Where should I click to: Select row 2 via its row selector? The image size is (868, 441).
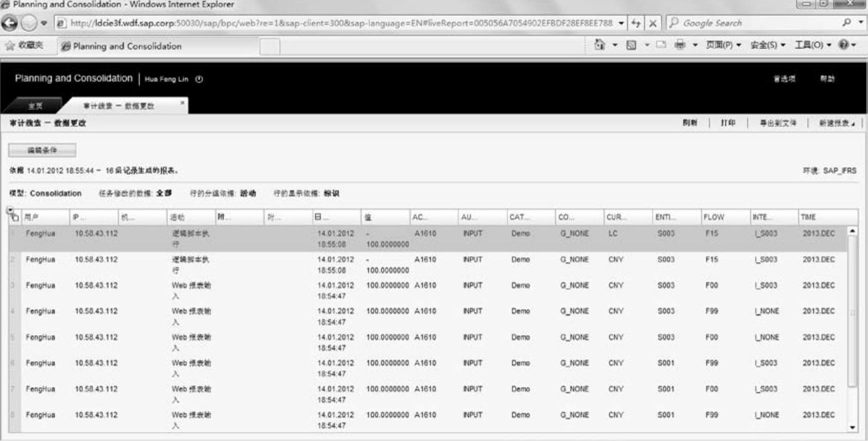(14, 264)
